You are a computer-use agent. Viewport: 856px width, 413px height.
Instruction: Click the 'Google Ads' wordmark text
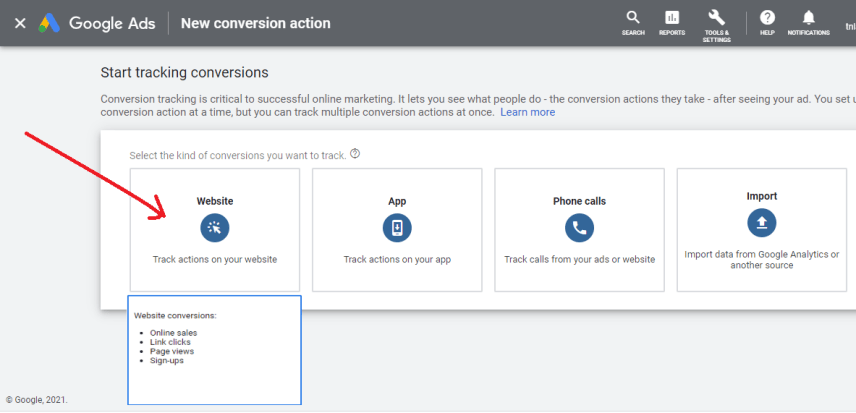point(112,23)
